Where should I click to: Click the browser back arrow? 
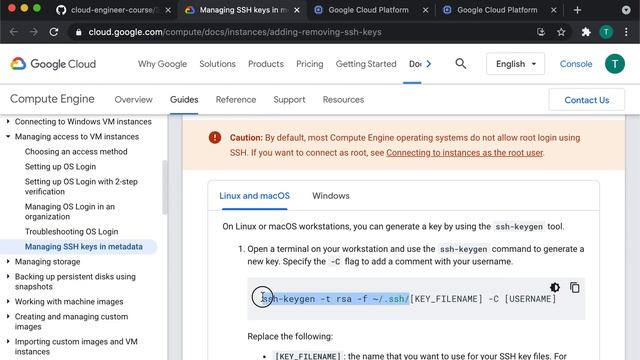(x=13, y=32)
